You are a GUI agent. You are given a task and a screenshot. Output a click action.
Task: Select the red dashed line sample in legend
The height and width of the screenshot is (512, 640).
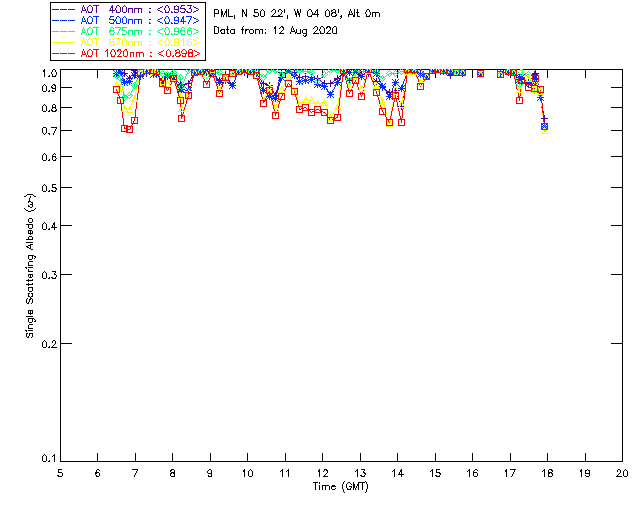(64, 53)
